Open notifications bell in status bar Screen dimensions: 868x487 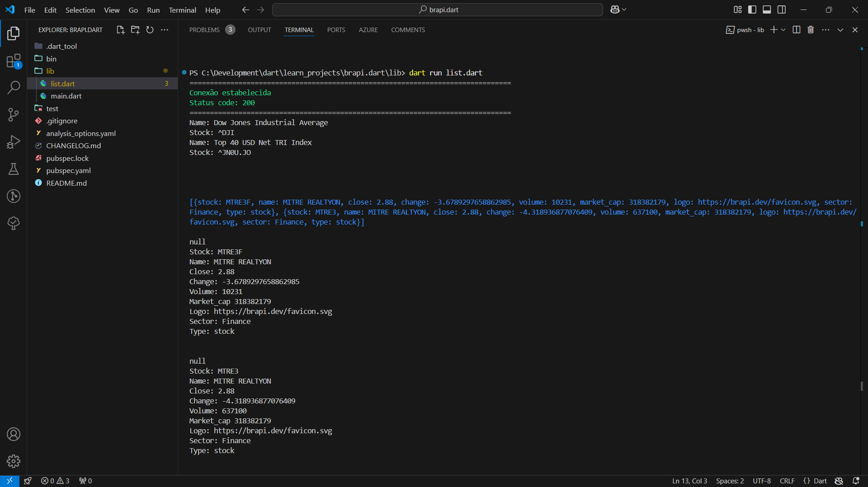[856, 481]
